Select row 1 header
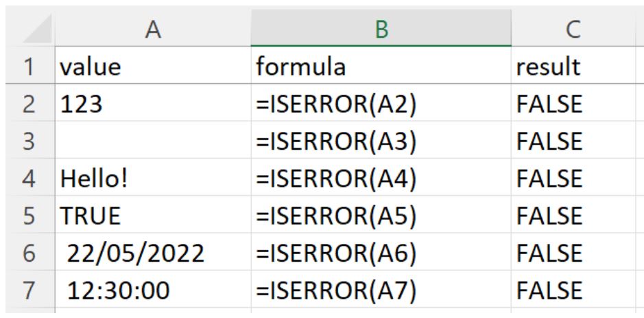This screenshot has height=318, width=644. tap(27, 67)
